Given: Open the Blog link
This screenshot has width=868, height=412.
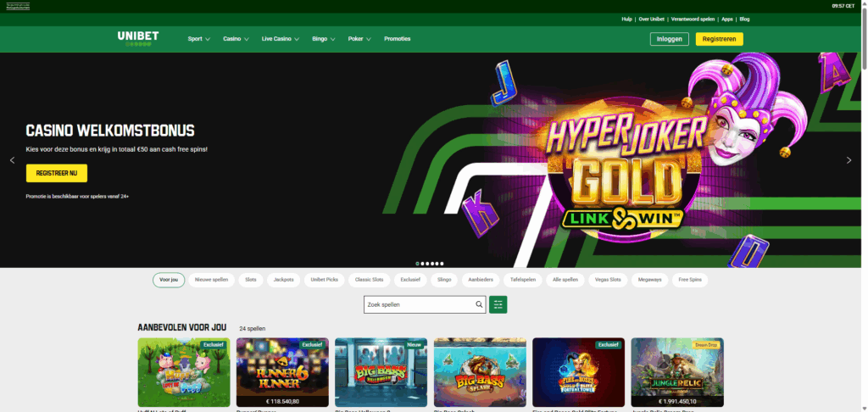Looking at the screenshot, I should pos(744,19).
